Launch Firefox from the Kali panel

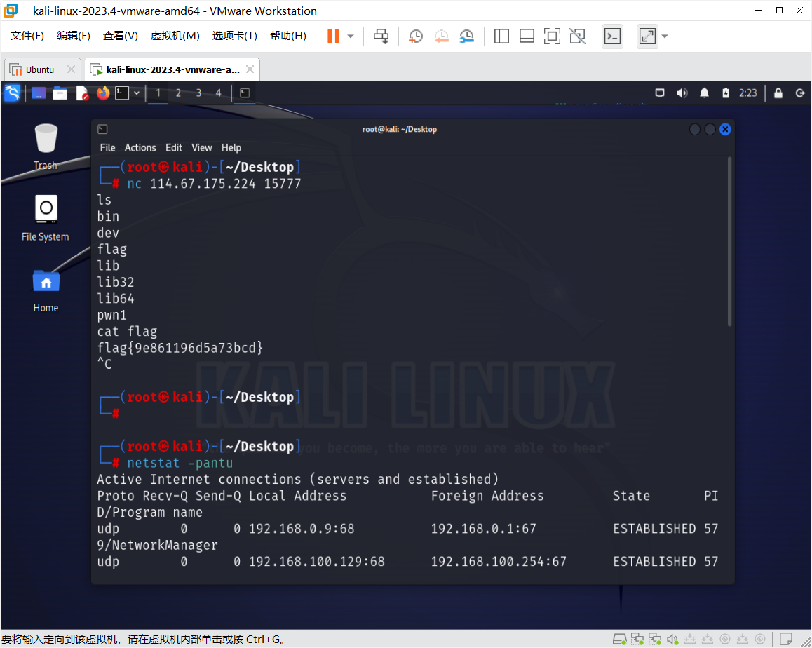pyautogui.click(x=103, y=93)
